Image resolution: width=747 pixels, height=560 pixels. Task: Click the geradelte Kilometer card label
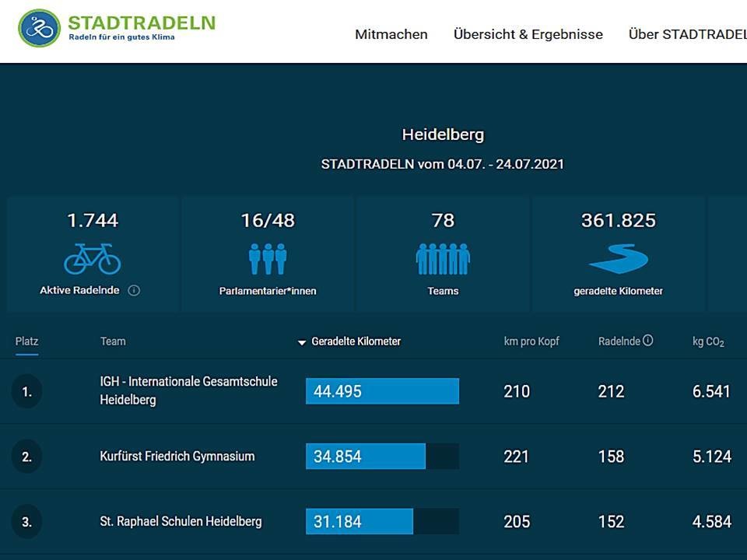coord(619,291)
